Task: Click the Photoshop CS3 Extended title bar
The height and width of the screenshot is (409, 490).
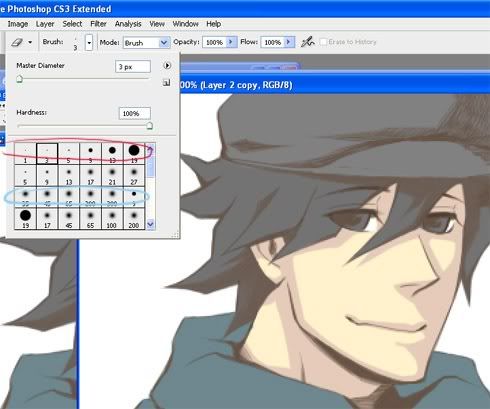Action: [x=245, y=9]
